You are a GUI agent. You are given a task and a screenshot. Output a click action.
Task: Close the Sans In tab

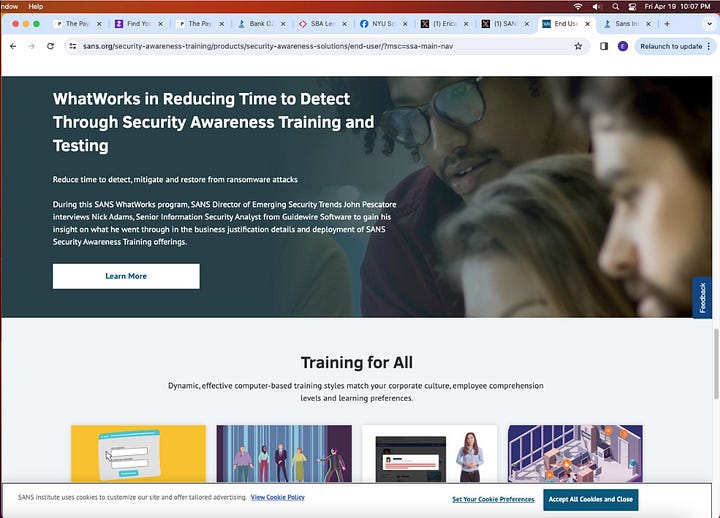coord(648,24)
